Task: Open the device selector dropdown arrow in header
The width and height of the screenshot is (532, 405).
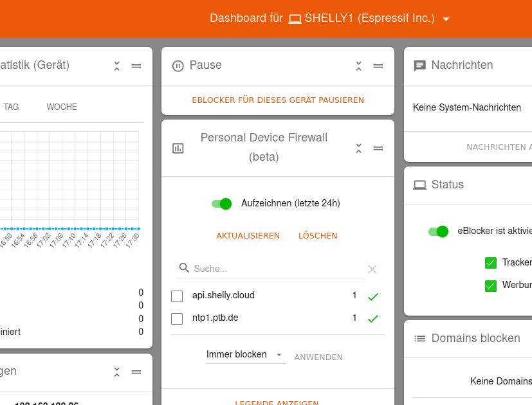Action: [x=446, y=19]
